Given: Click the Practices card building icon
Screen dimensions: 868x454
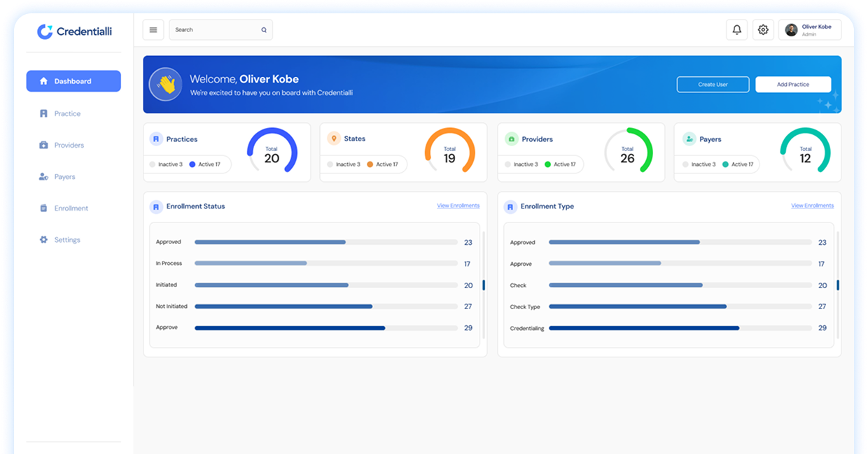Looking at the screenshot, I should coord(156,139).
